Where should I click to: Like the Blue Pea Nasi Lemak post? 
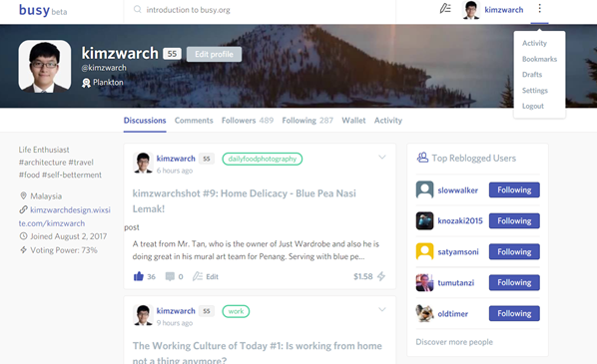tap(139, 276)
